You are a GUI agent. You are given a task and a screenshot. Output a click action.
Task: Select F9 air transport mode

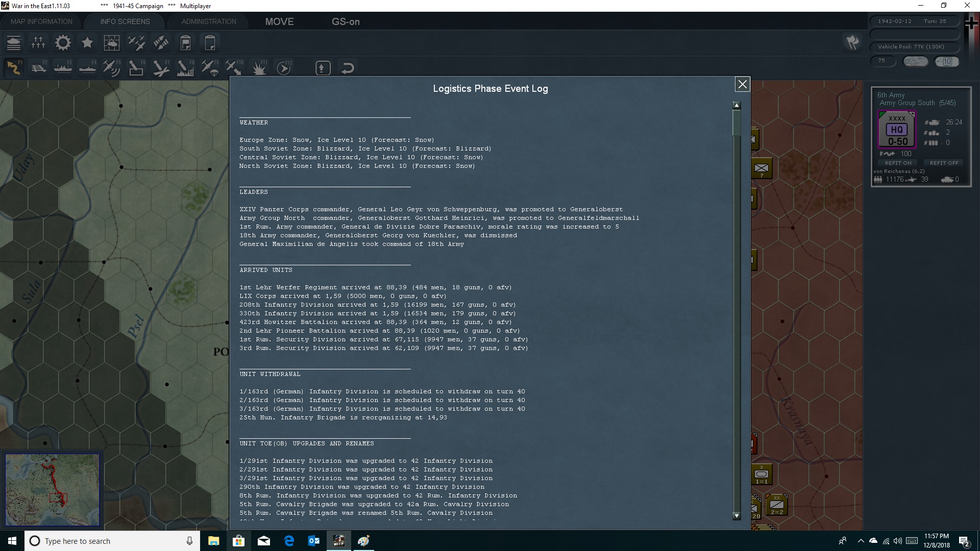(210, 68)
